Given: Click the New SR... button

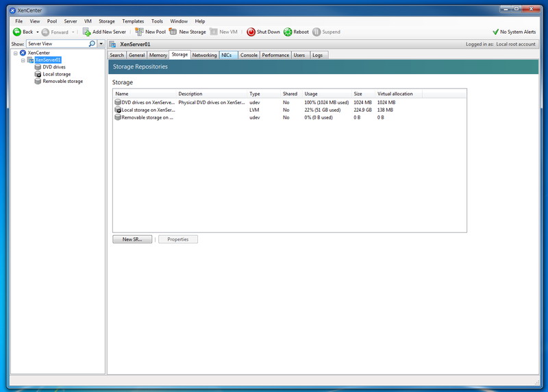Looking at the screenshot, I should pyautogui.click(x=132, y=240).
